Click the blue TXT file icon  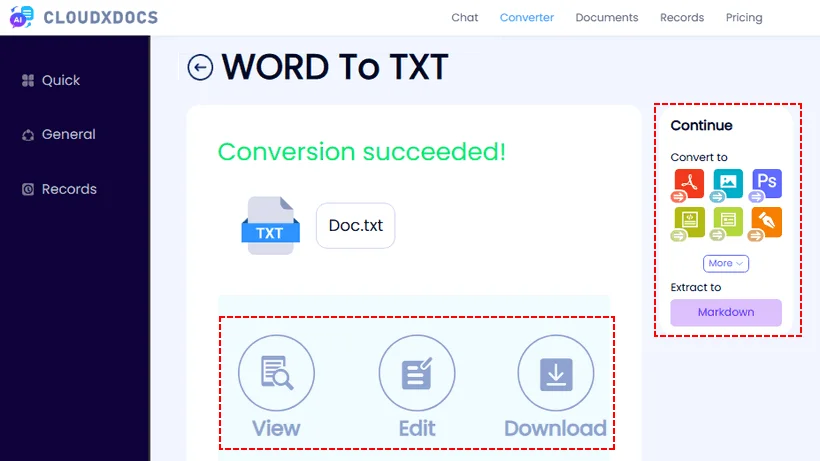(x=270, y=226)
